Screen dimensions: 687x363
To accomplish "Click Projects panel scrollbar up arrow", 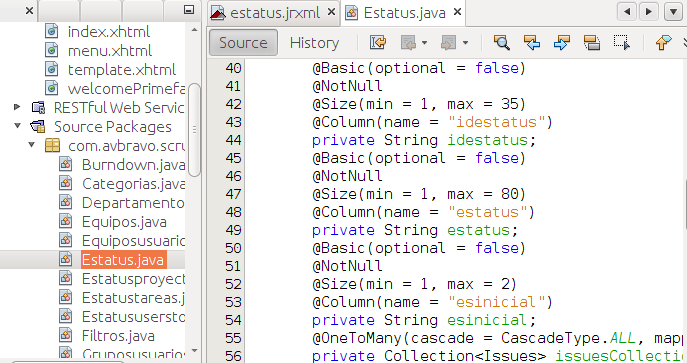I will point(194,30).
